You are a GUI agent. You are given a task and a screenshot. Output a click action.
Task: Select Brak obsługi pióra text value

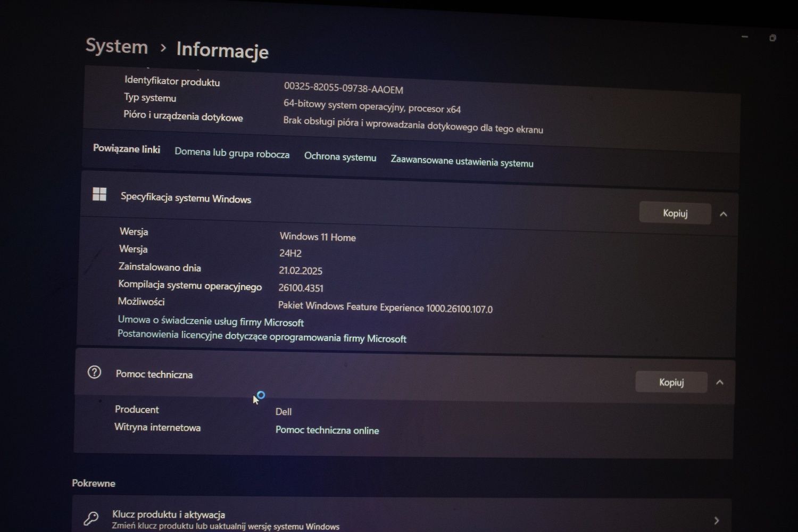point(413,124)
